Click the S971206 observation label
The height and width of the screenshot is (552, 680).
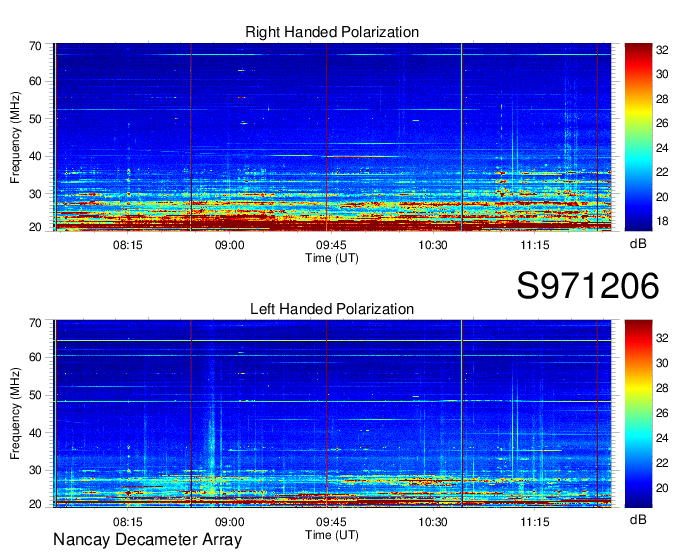588,286
